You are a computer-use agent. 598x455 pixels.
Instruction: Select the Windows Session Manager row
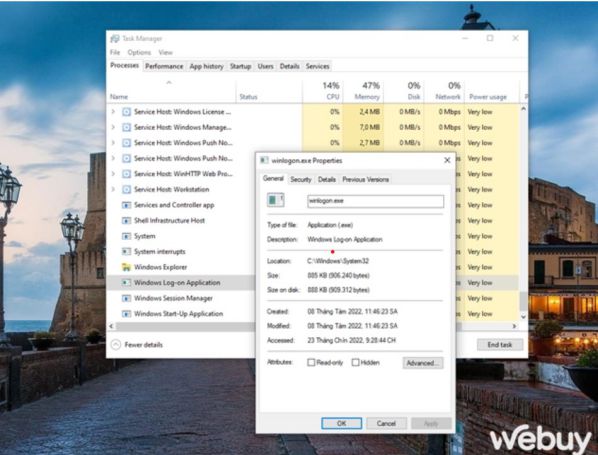181,298
